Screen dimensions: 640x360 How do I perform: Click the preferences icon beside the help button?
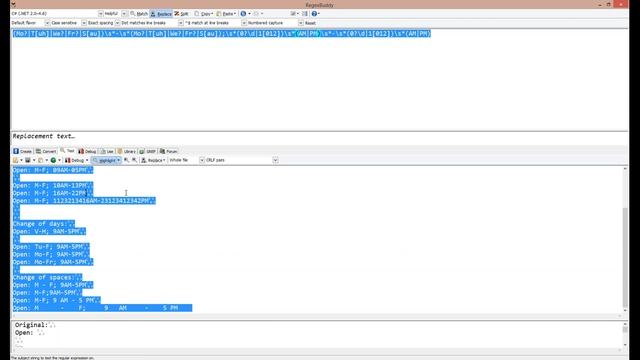coord(305,14)
